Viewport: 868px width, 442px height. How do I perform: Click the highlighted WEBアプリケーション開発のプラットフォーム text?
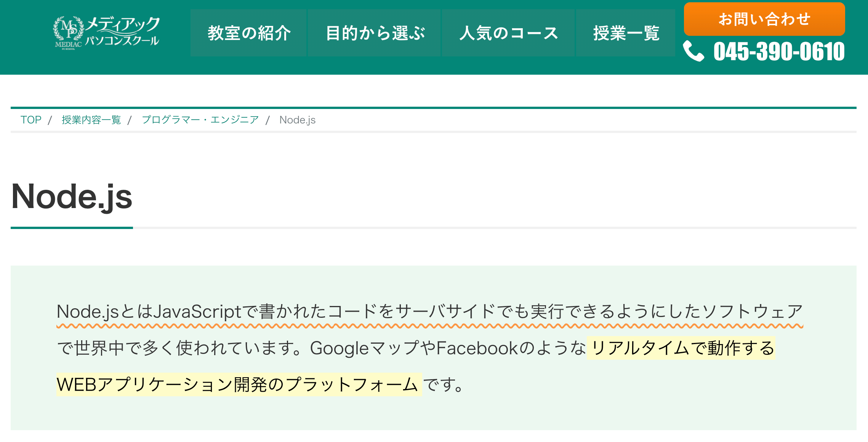pos(239,384)
